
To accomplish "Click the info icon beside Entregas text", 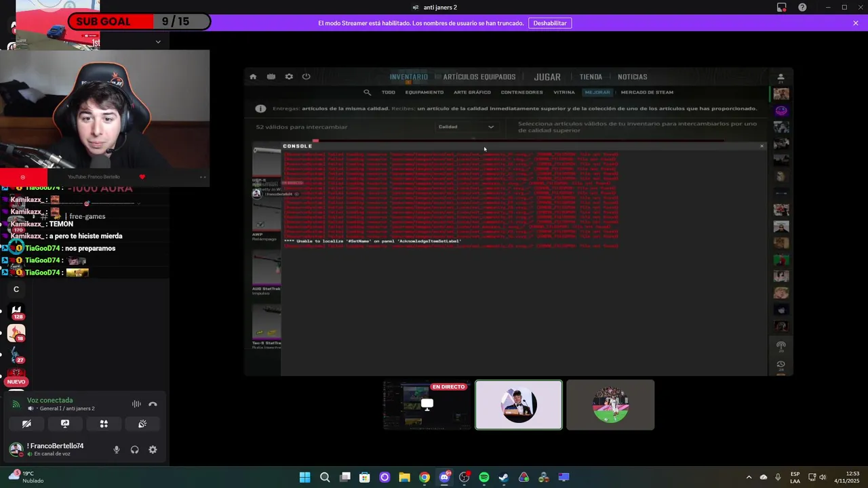I will point(260,108).
